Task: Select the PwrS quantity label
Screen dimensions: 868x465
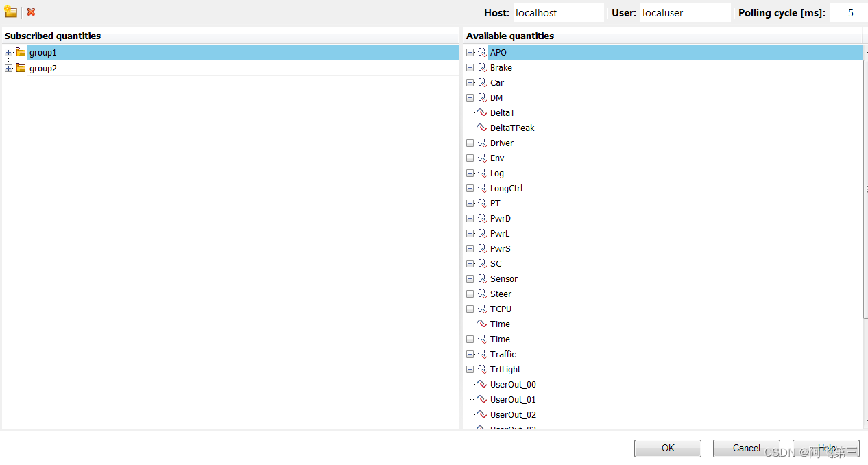Action: click(x=501, y=249)
